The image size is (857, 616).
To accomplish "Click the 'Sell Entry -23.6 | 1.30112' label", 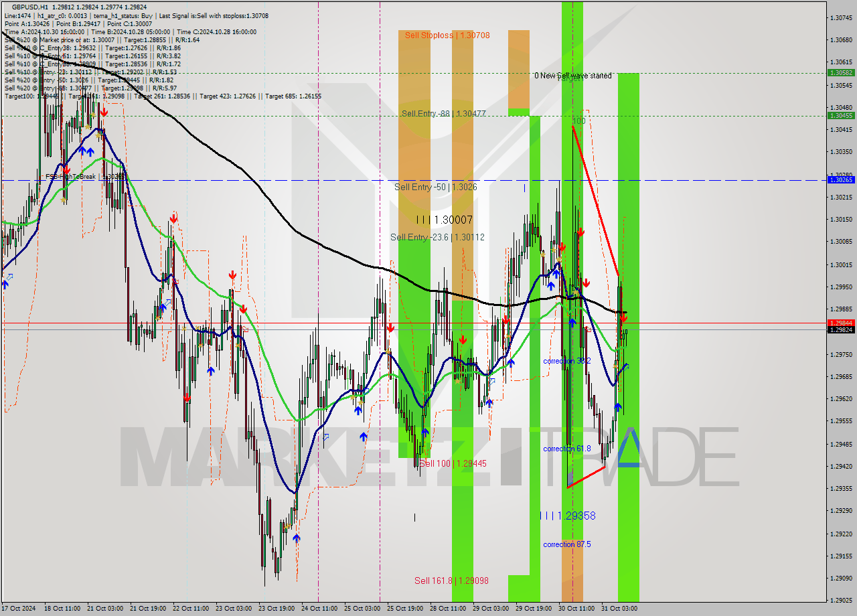I will click(437, 237).
